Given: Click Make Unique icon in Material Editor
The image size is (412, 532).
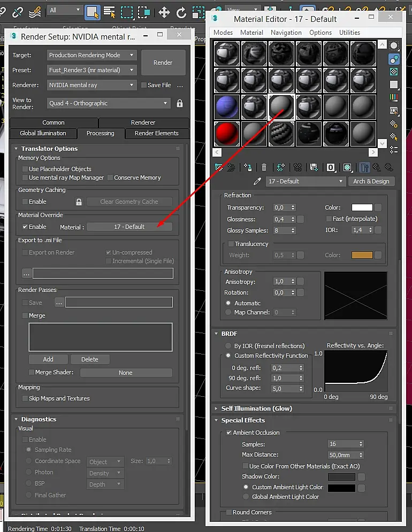Looking at the screenshot, I should pos(297,167).
